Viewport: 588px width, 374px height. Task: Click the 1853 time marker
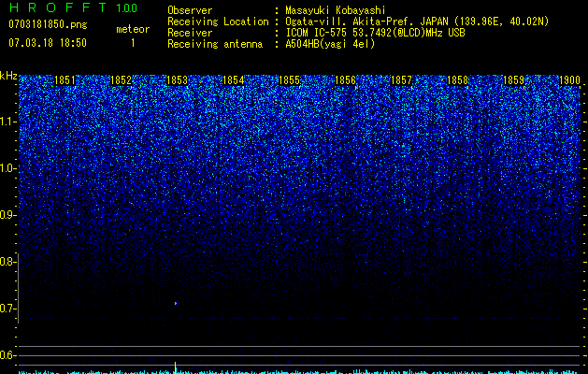click(x=177, y=80)
